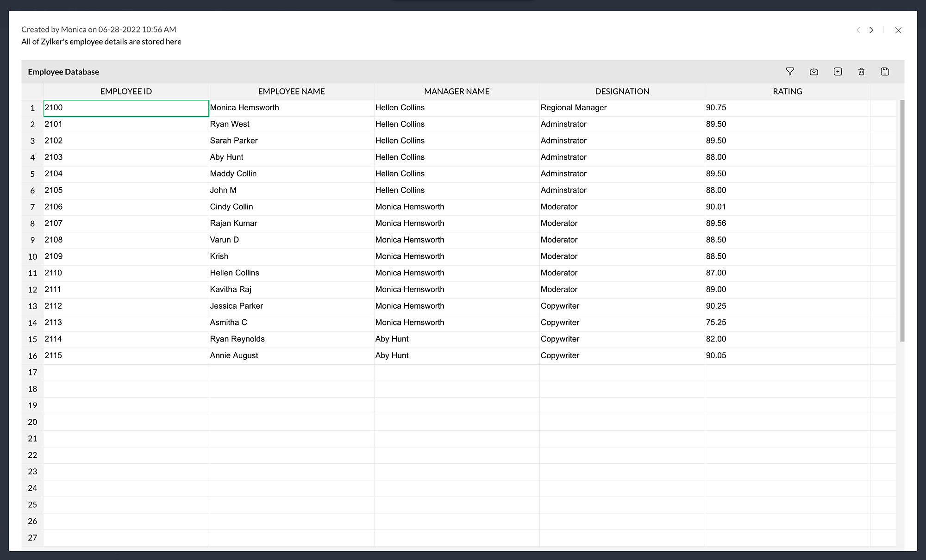Delete a record using the trash icon
Image resolution: width=926 pixels, height=560 pixels.
pos(861,71)
